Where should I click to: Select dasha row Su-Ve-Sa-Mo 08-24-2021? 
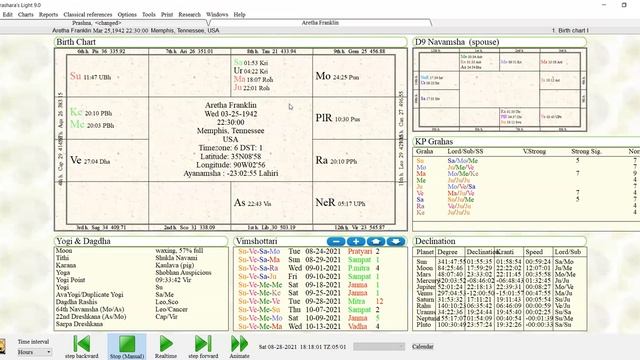(x=310, y=251)
